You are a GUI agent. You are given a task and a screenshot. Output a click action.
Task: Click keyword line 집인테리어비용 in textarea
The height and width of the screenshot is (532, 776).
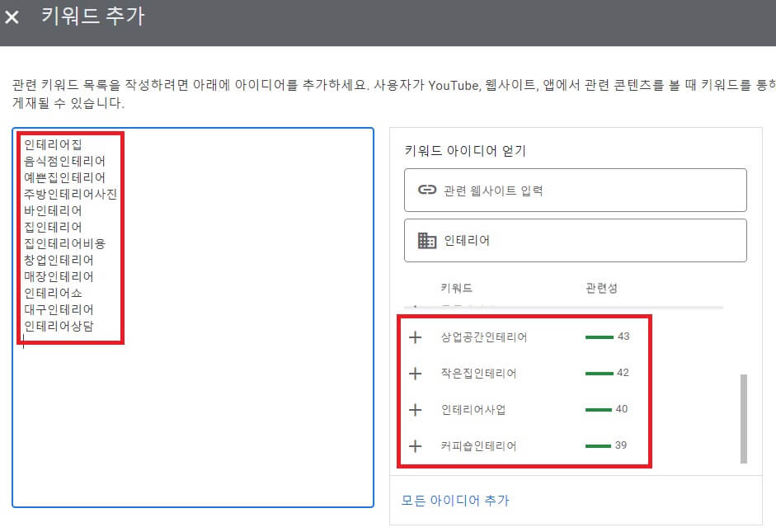(x=64, y=243)
